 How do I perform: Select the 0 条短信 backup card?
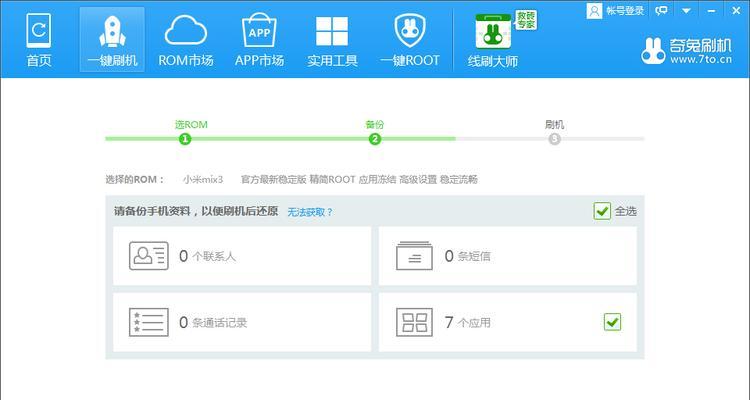(507, 256)
